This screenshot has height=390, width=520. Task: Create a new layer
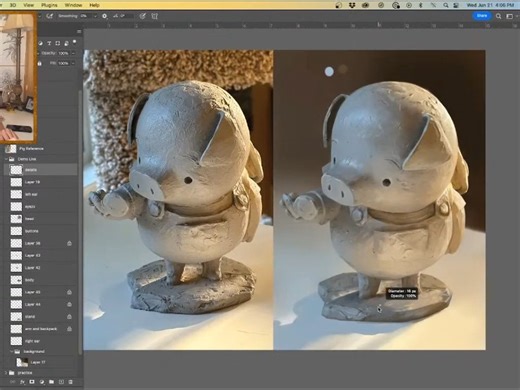coord(61,382)
